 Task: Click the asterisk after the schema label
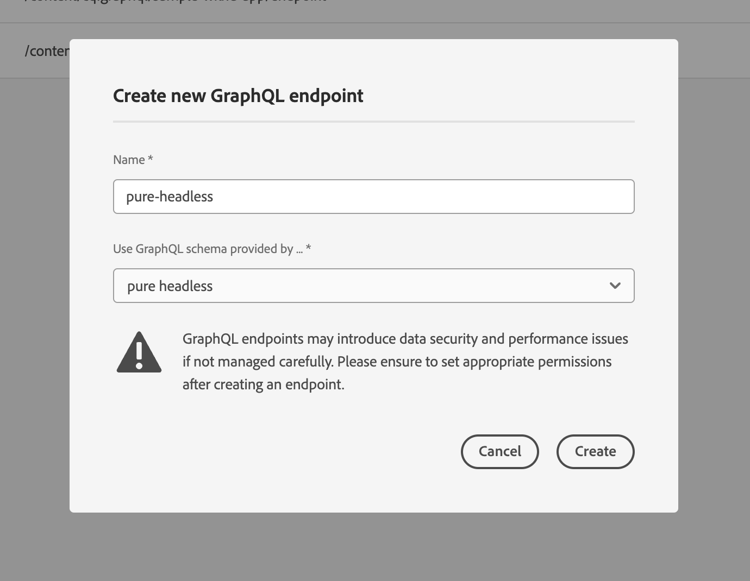pos(308,247)
